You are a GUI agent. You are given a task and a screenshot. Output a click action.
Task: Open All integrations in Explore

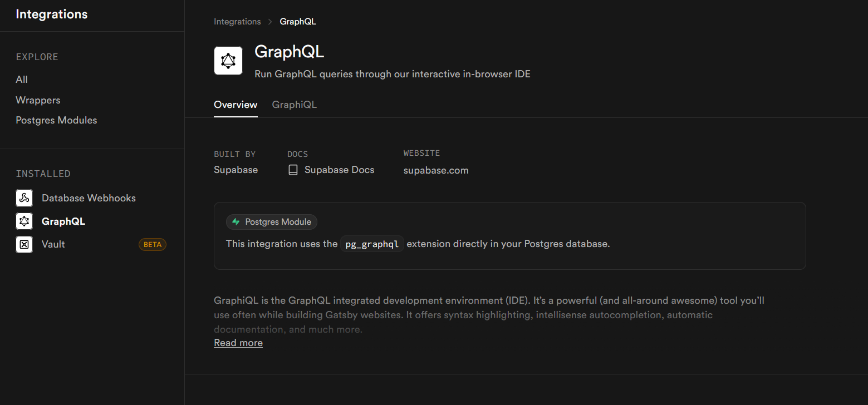click(x=22, y=80)
